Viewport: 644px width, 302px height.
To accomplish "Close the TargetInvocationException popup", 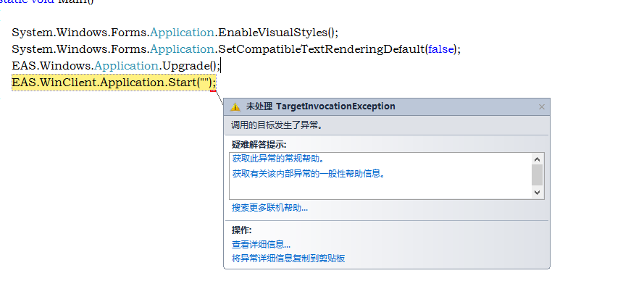I will click(x=541, y=106).
